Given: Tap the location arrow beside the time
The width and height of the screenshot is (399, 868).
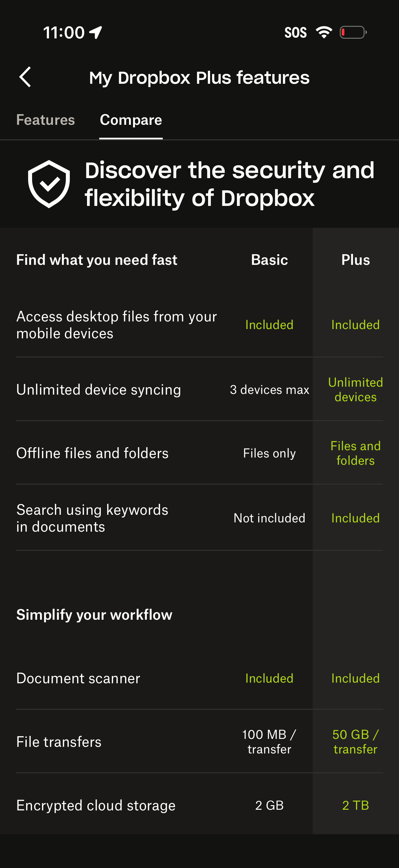Looking at the screenshot, I should 96,33.
